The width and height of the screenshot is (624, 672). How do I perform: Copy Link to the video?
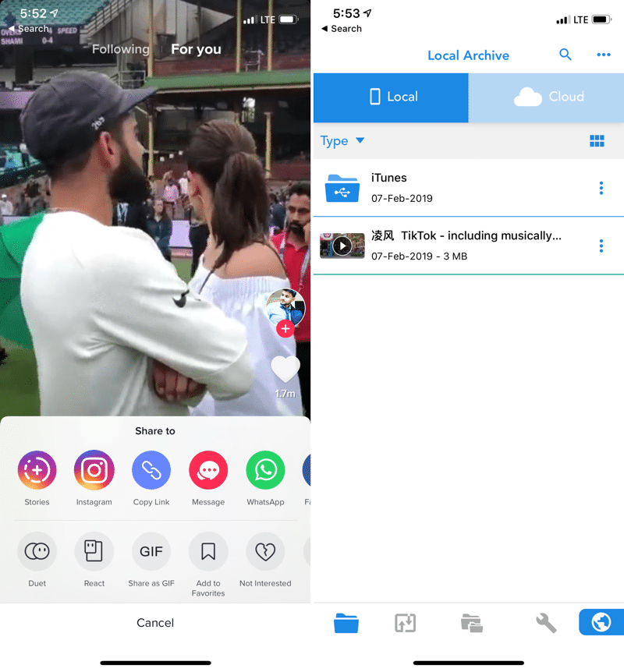pyautogui.click(x=151, y=471)
